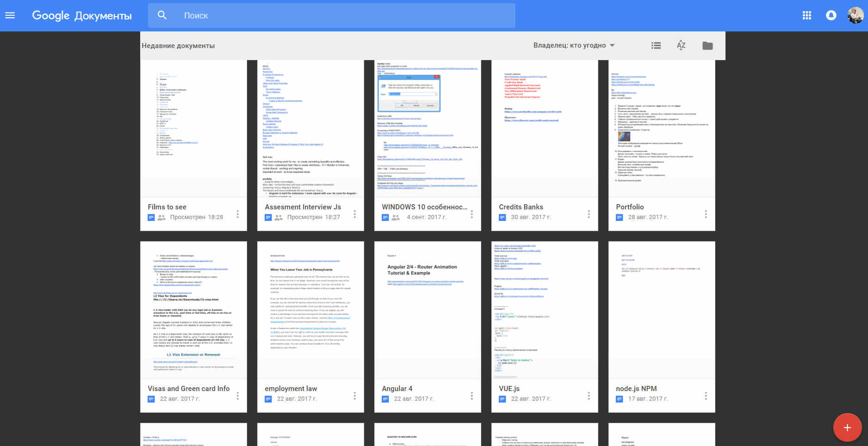
Task: Open the main hamburger menu
Action: [x=10, y=15]
